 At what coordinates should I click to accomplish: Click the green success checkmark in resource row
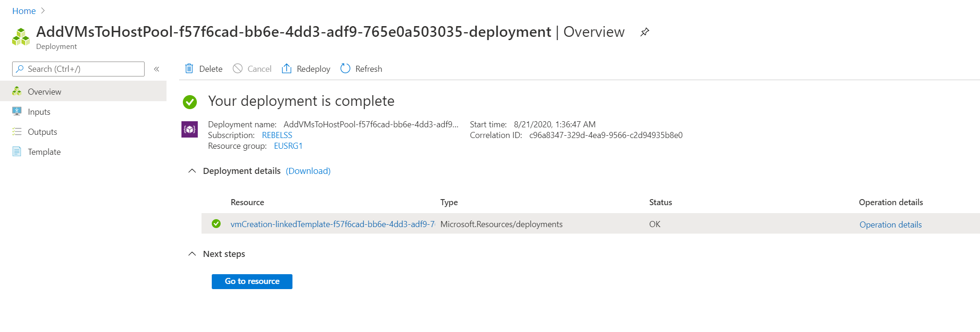(216, 224)
